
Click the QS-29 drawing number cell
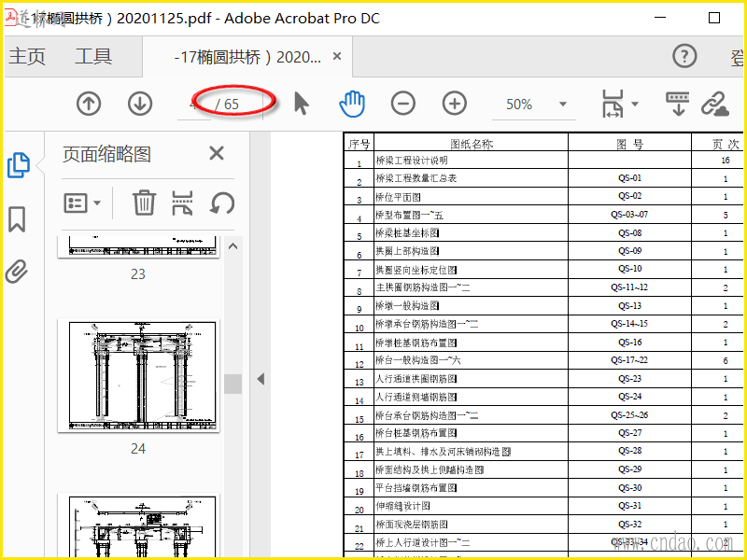[x=629, y=469]
